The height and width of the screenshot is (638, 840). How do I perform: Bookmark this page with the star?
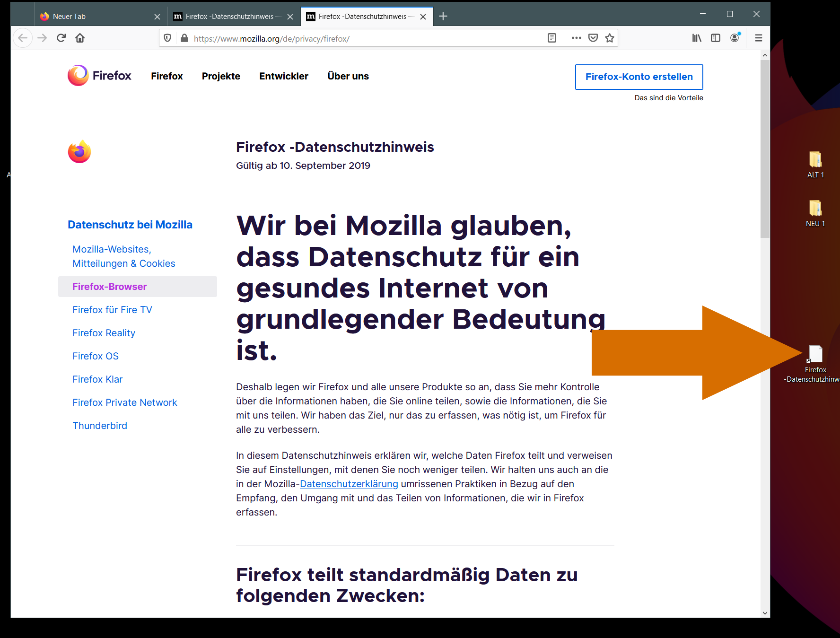610,38
